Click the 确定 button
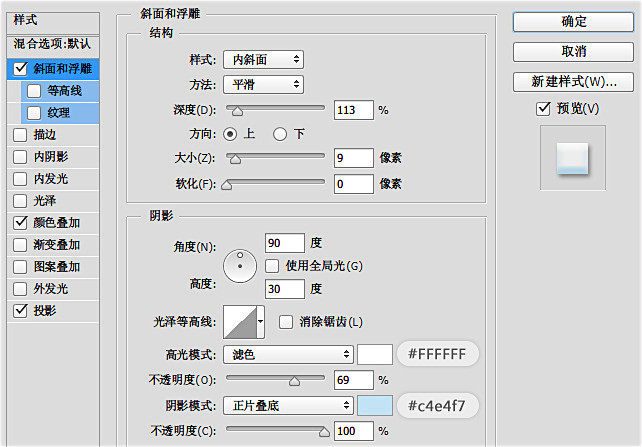Screen dimensions: 642x447 point(573,22)
